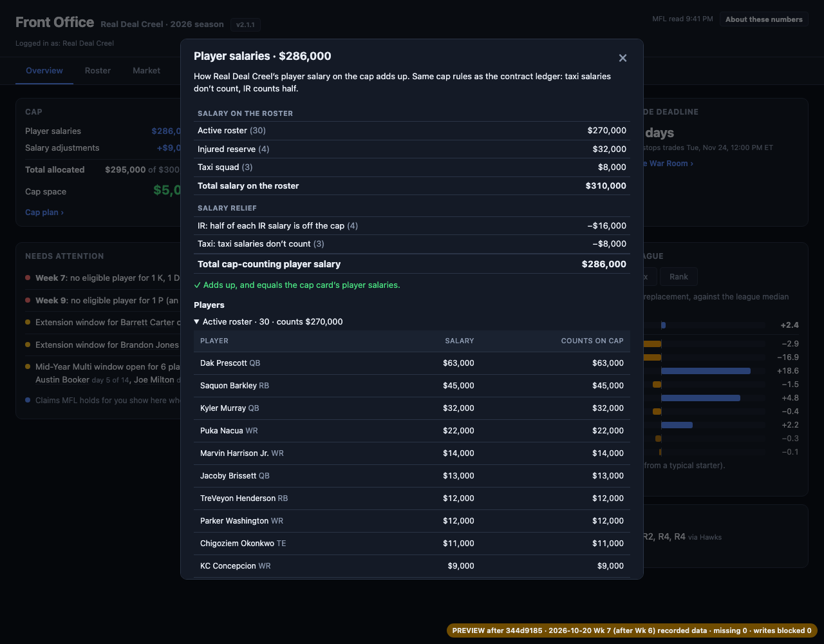Close the Player salaries dialog
The image size is (824, 644).
click(x=623, y=58)
